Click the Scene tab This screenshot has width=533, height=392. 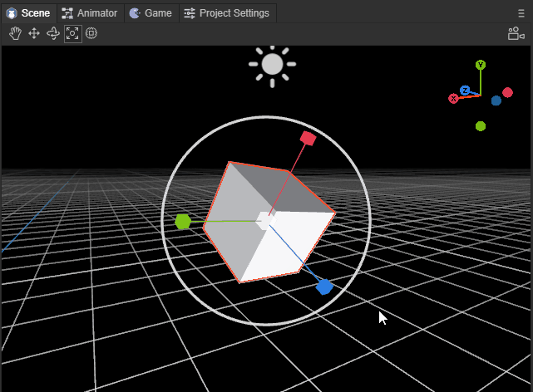coord(28,13)
